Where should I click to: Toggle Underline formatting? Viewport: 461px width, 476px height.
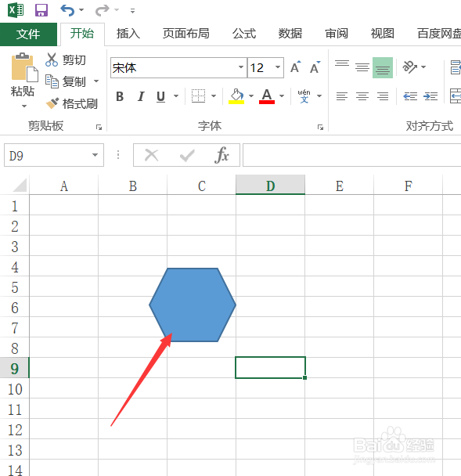point(161,96)
